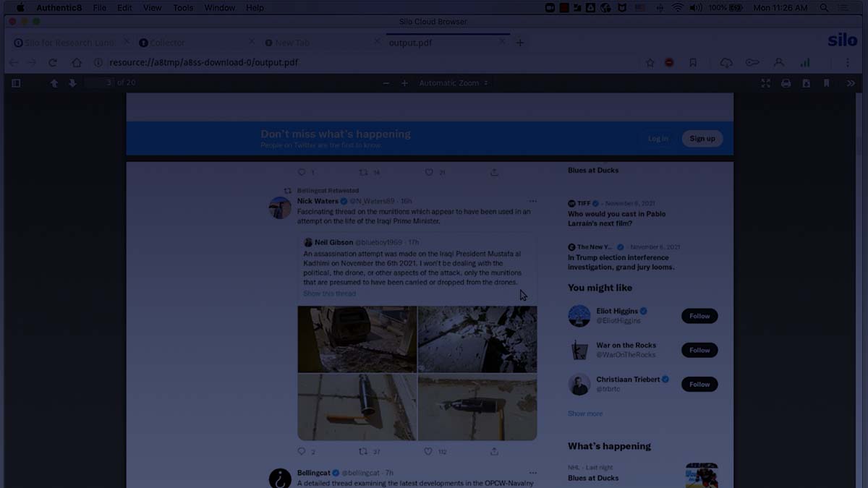Click the site information icon in address bar
Image resolution: width=868 pixels, height=488 pixels.
pyautogui.click(x=98, y=63)
